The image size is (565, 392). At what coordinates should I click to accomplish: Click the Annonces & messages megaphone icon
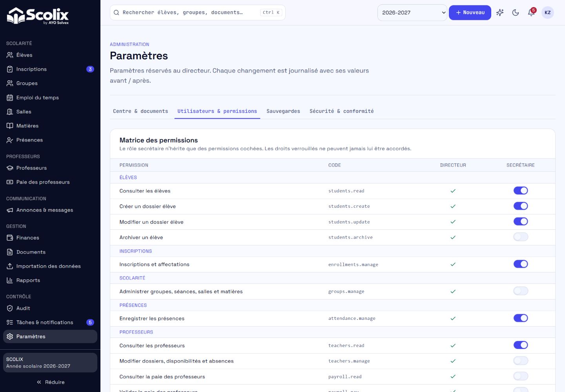tap(10, 210)
